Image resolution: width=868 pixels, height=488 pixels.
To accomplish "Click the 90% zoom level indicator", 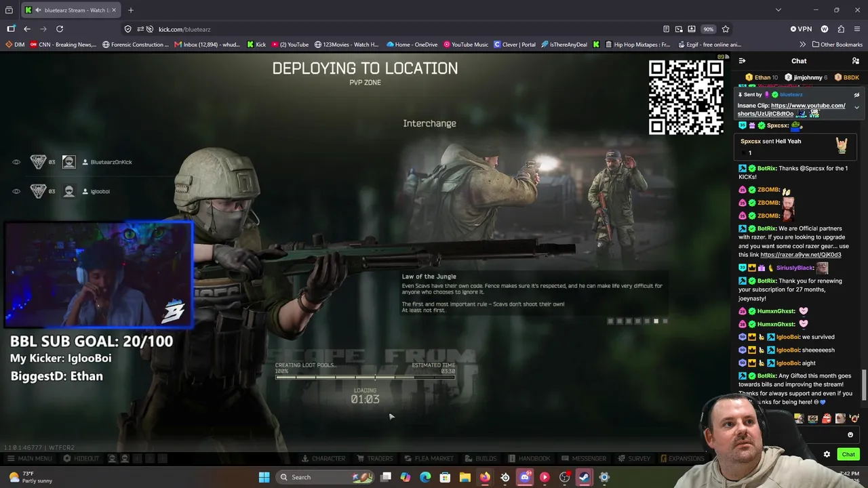I will (708, 29).
